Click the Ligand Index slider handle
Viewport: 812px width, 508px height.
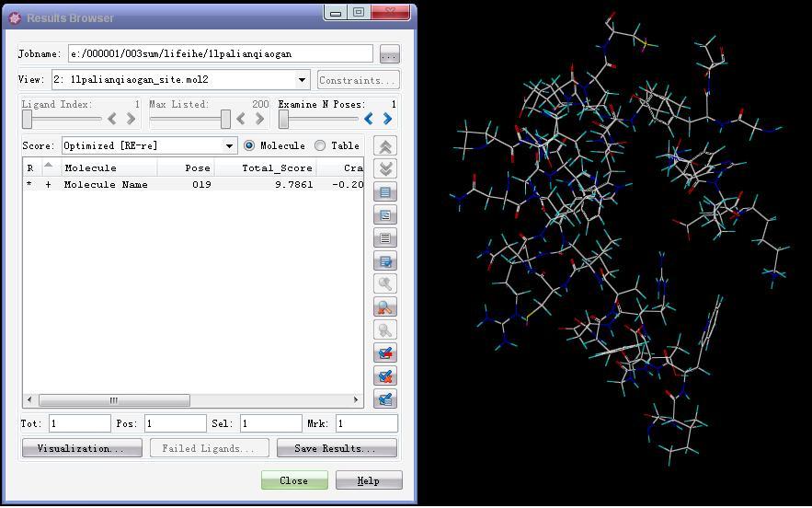point(27,120)
